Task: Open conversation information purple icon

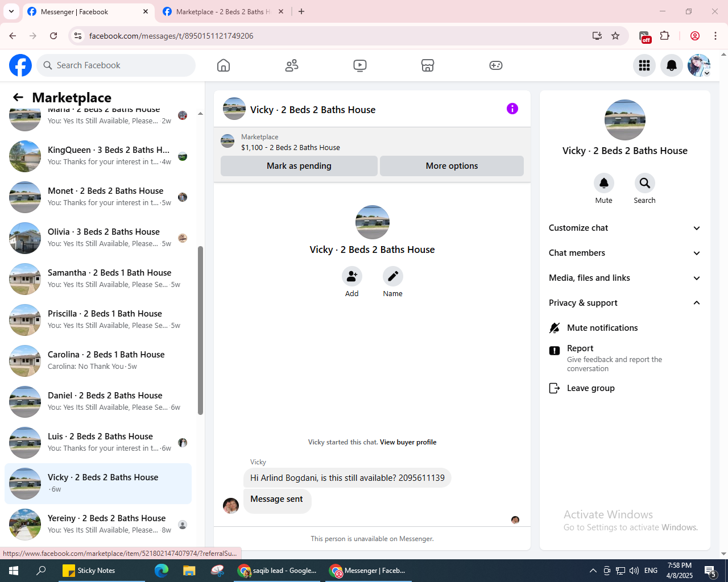Action: coord(512,109)
